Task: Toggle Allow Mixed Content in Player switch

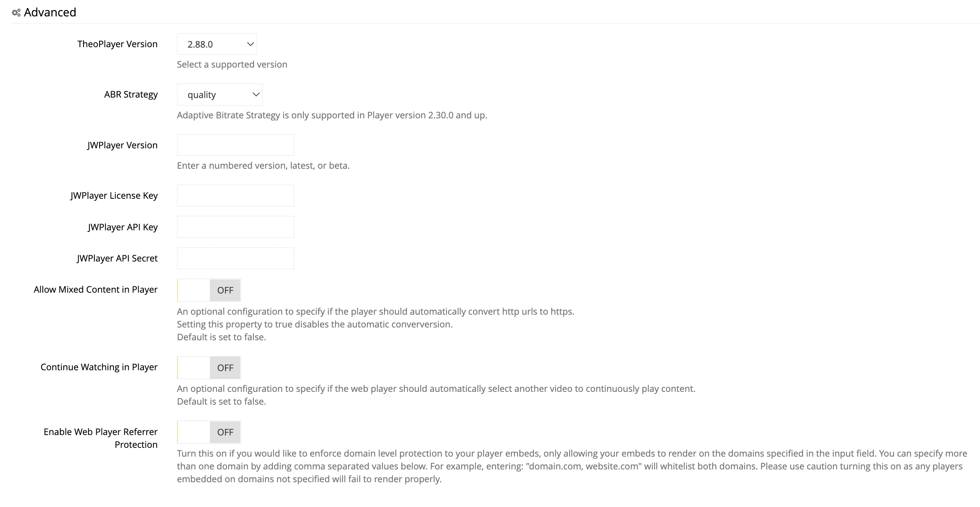Action: coord(209,290)
